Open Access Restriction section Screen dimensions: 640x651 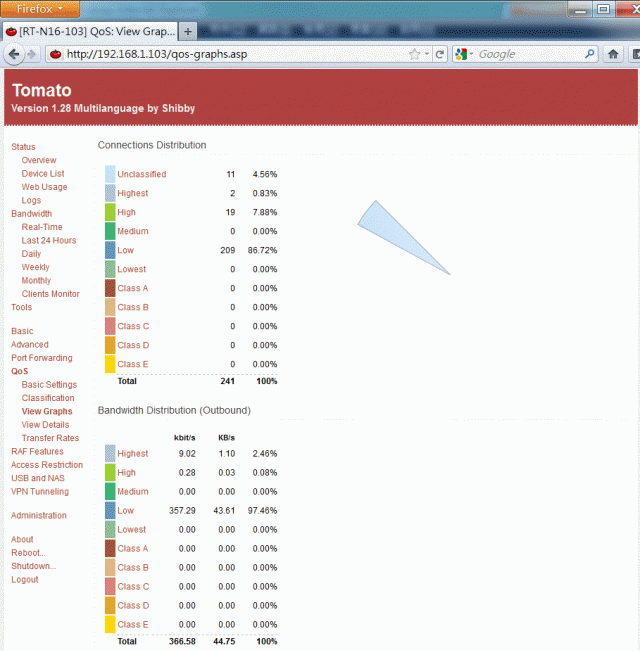coord(47,465)
